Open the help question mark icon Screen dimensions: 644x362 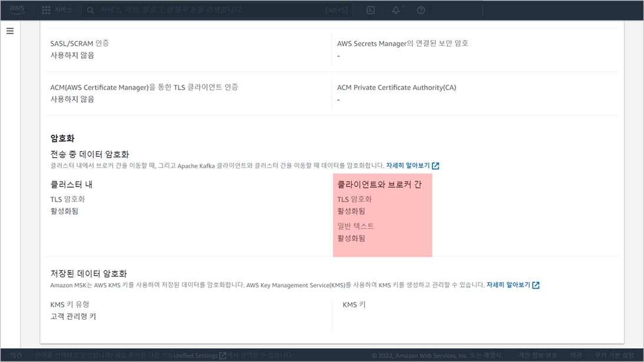pos(421,10)
